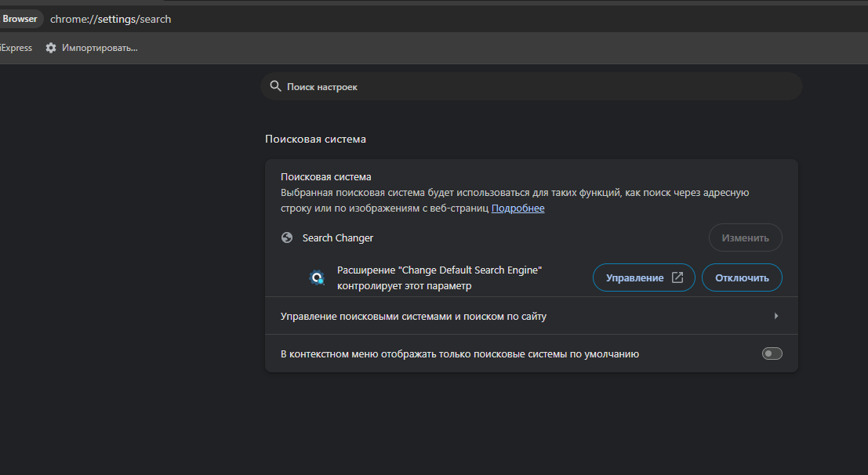
Task: Open the AliExpress bookmark
Action: coord(16,48)
